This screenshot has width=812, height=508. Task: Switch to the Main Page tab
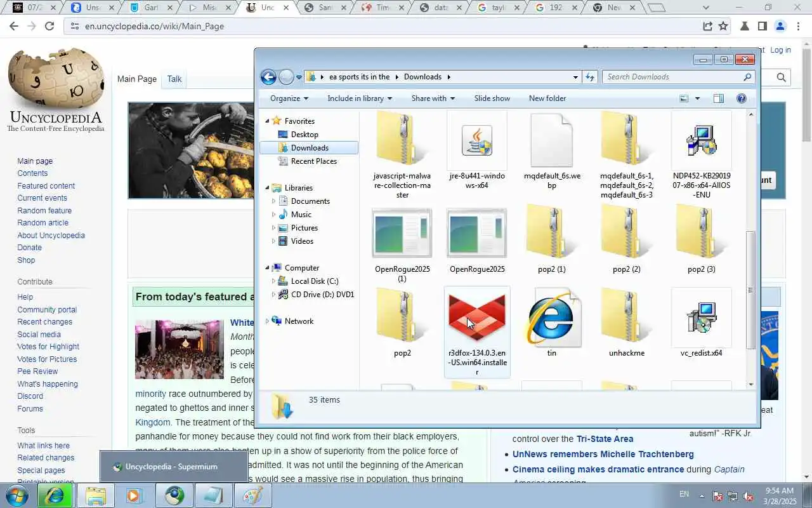click(137, 79)
